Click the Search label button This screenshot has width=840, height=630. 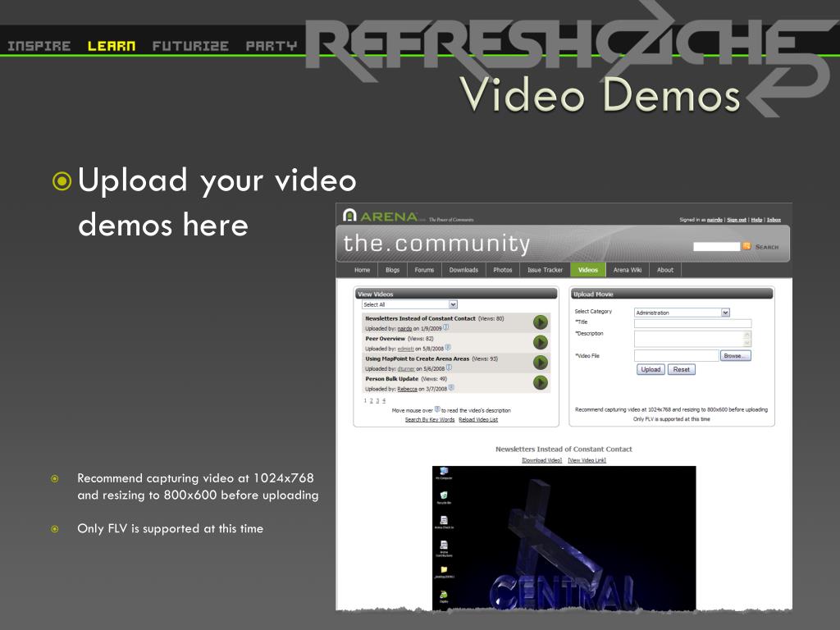[x=767, y=247]
